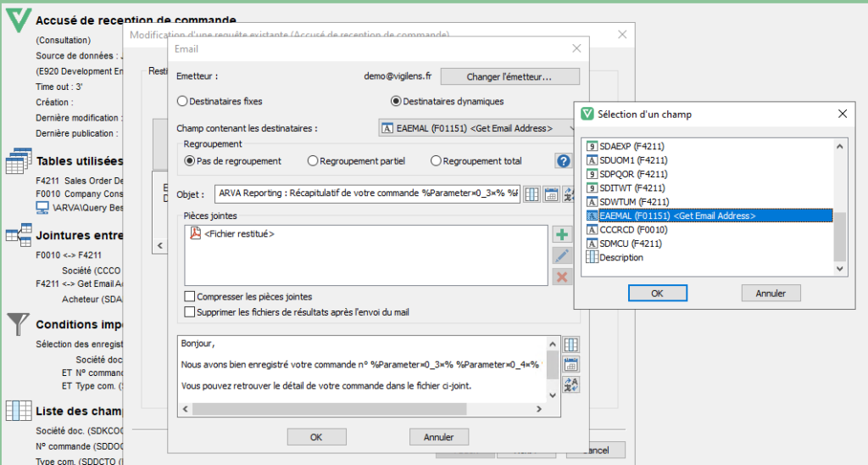Click the pencil edit attachment icon

pos(561,255)
